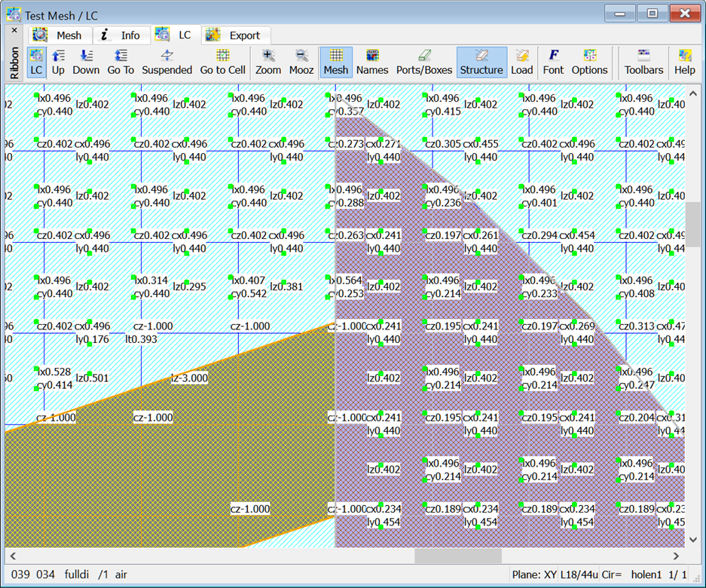The image size is (706, 588).
Task: Zoom in with the Zoom tool
Action: tap(268, 62)
